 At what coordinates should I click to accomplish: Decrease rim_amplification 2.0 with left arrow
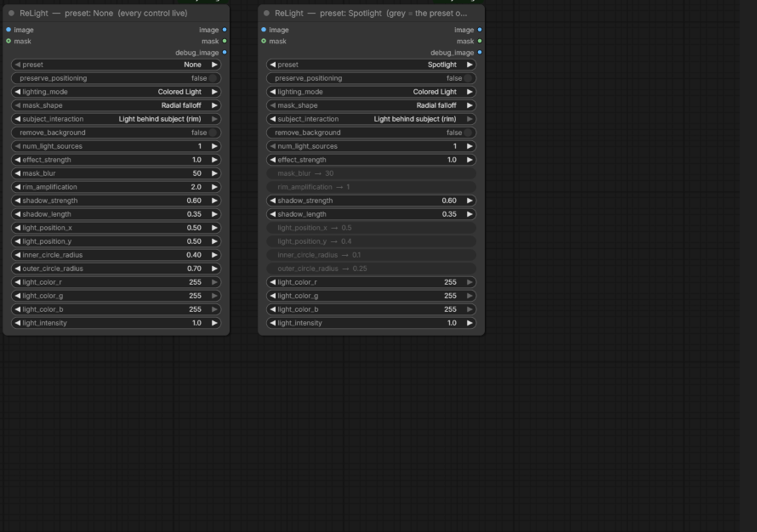18,187
